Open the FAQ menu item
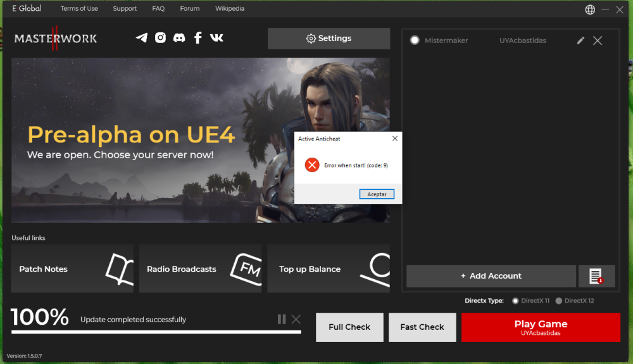This screenshot has width=633, height=364. (x=158, y=9)
